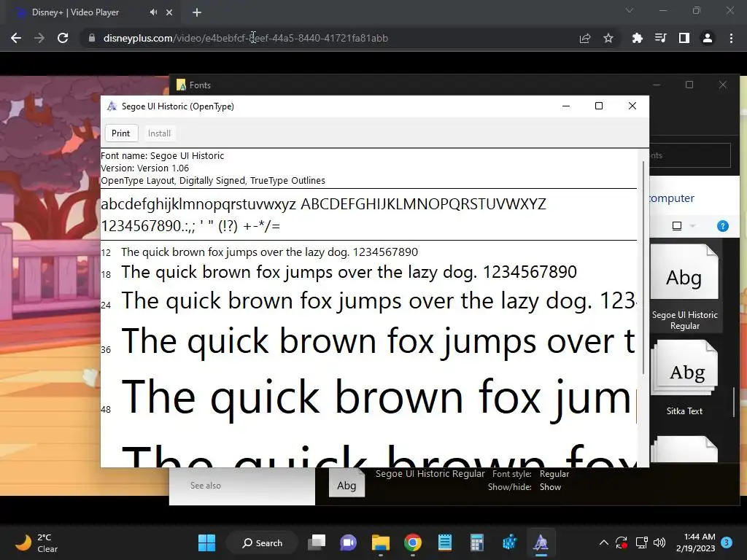747x560 pixels.
Task: Open Chrome three-dot menu
Action: click(x=731, y=38)
